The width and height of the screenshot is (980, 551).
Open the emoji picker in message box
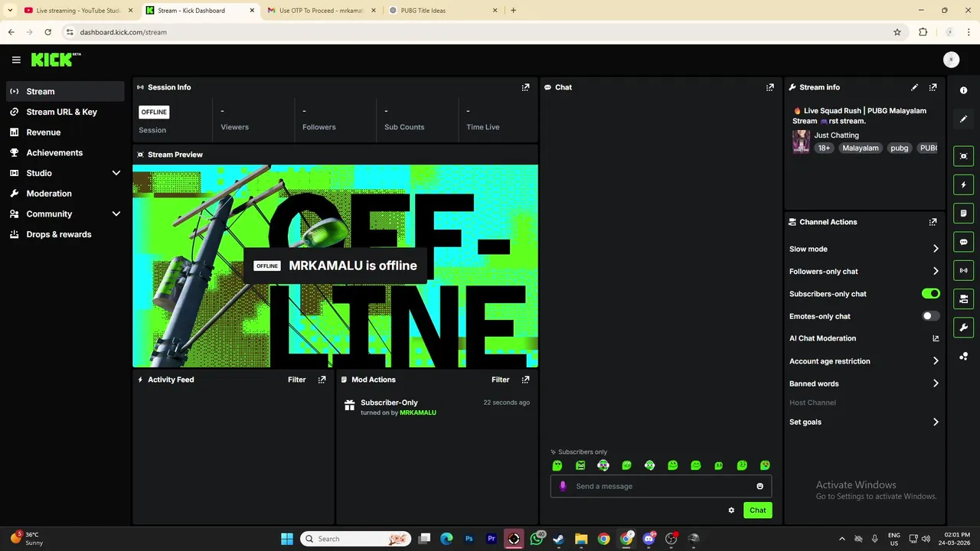tap(759, 486)
